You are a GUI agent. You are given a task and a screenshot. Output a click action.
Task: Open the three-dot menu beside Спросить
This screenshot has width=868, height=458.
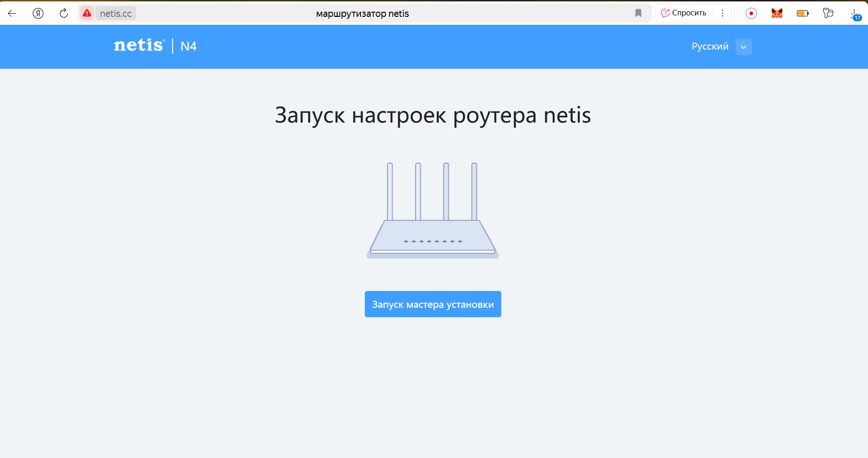tap(723, 13)
